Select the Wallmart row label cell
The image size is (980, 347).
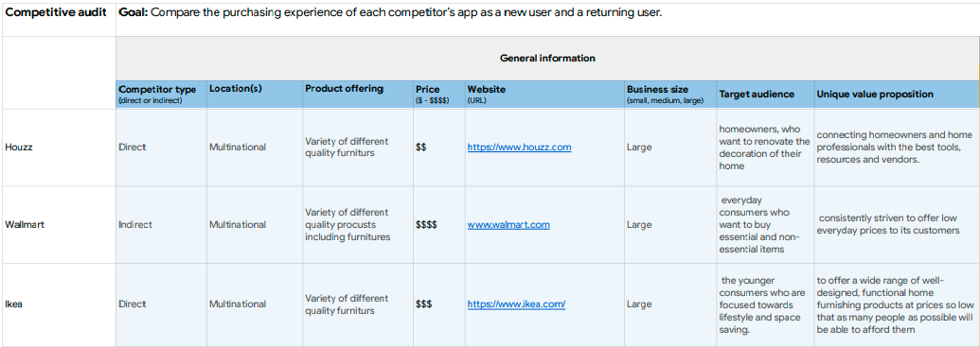click(59, 225)
